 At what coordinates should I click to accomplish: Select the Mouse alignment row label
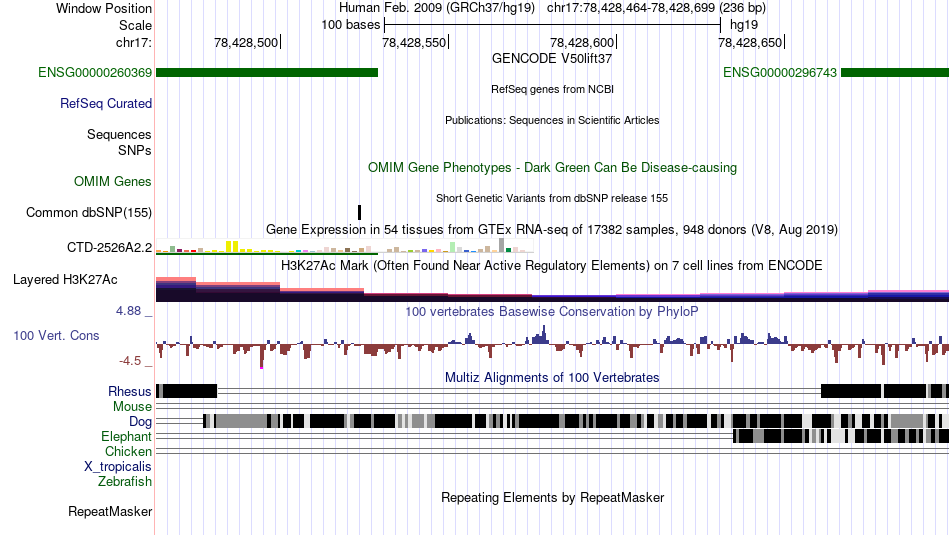[132, 407]
